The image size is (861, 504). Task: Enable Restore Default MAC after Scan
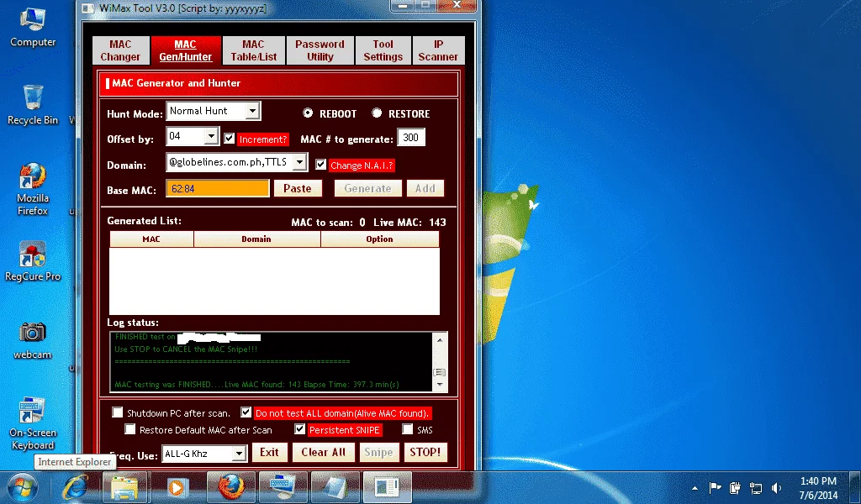coord(130,429)
